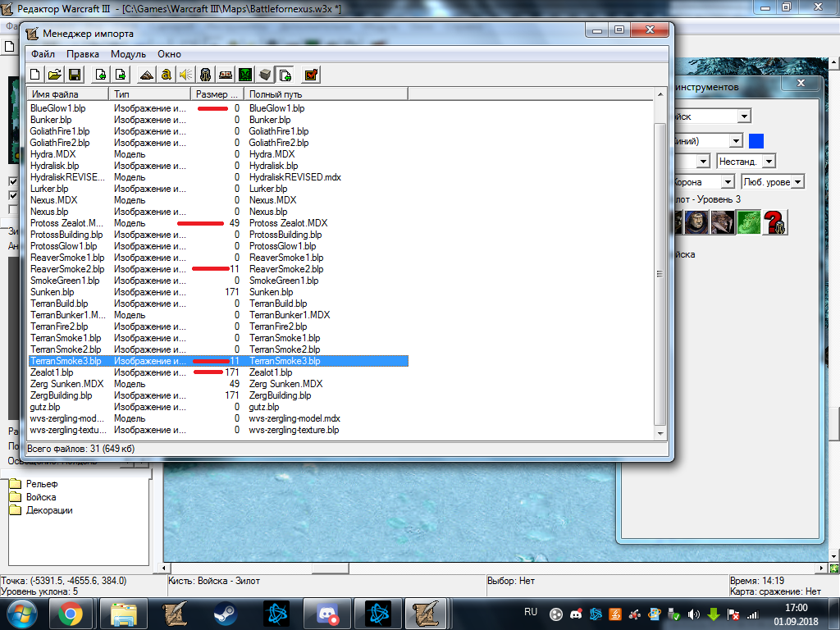The image size is (840, 630).
Task: Select the BlueGlow1.blp row
Action: pyautogui.click(x=218, y=108)
